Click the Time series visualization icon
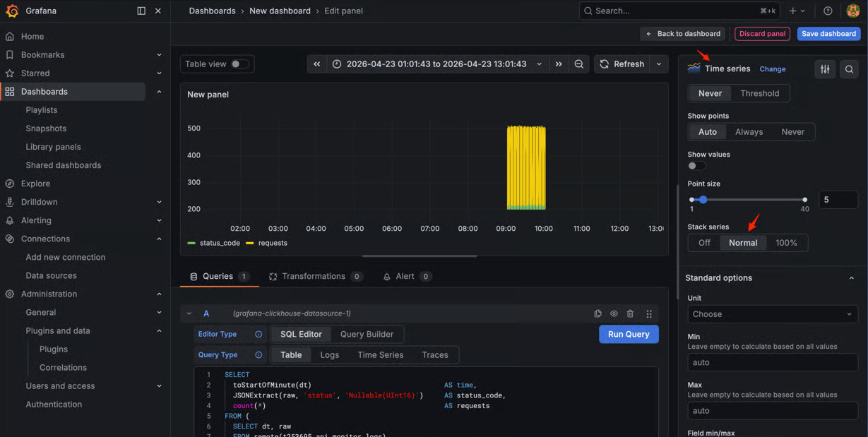This screenshot has height=437, width=868. tap(694, 68)
